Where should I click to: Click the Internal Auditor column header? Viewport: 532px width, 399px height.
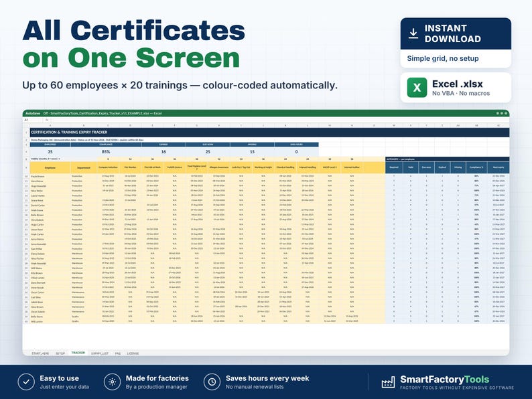(352, 167)
